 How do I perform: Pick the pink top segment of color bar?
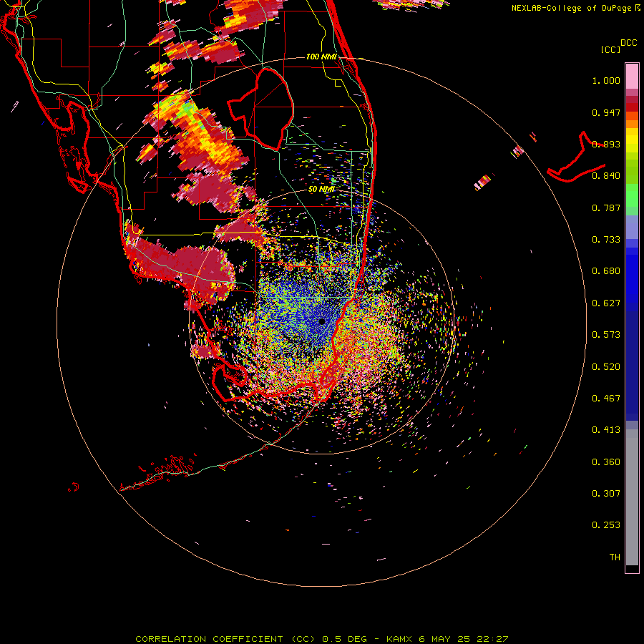point(632,77)
